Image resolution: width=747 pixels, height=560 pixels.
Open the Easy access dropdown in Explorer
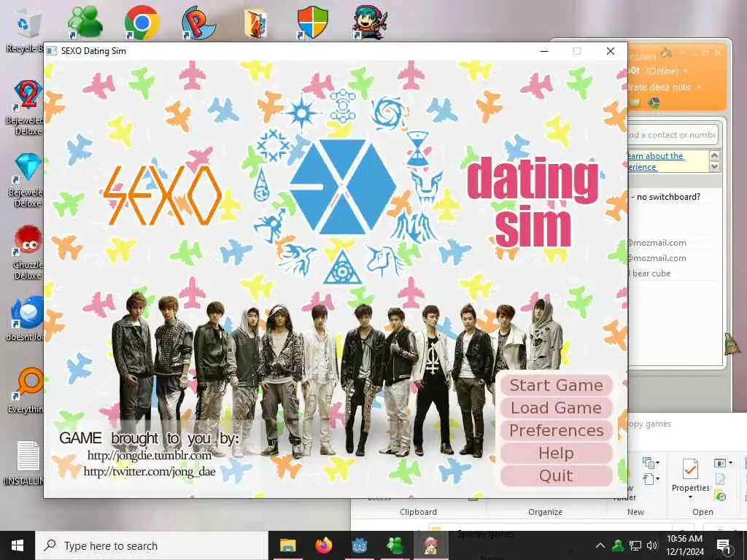651,478
